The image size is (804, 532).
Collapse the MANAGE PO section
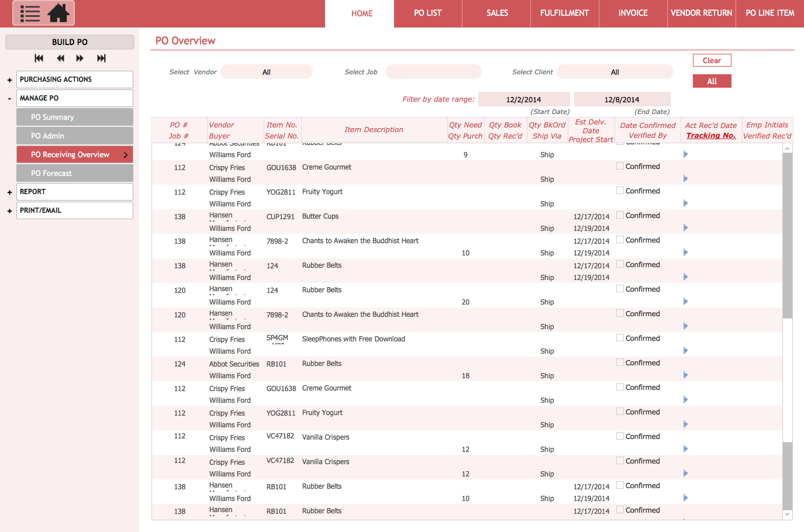tap(9, 98)
